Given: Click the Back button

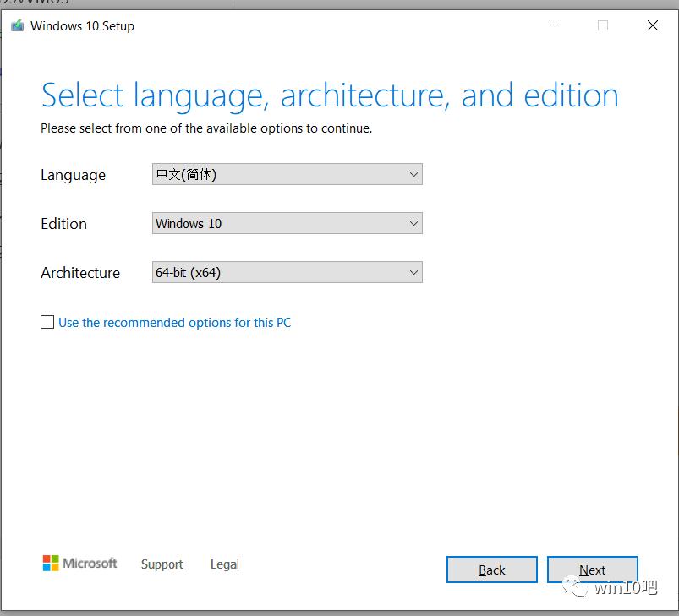Looking at the screenshot, I should [492, 570].
